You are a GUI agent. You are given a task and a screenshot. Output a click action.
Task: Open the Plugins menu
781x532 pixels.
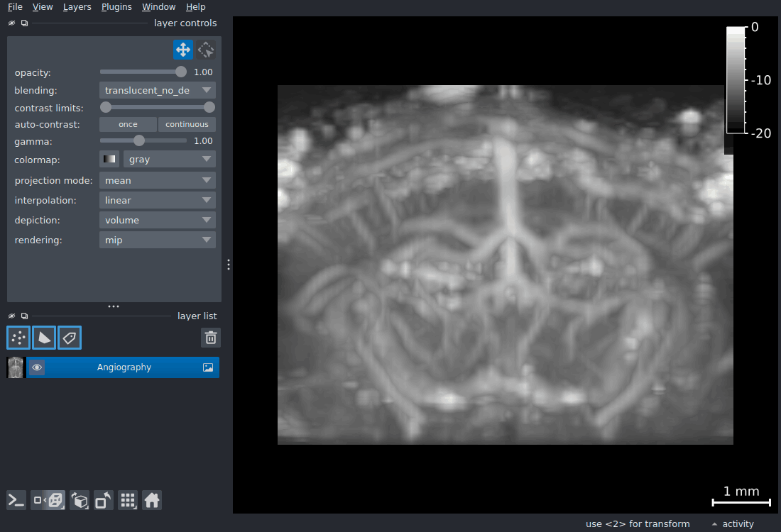click(116, 7)
